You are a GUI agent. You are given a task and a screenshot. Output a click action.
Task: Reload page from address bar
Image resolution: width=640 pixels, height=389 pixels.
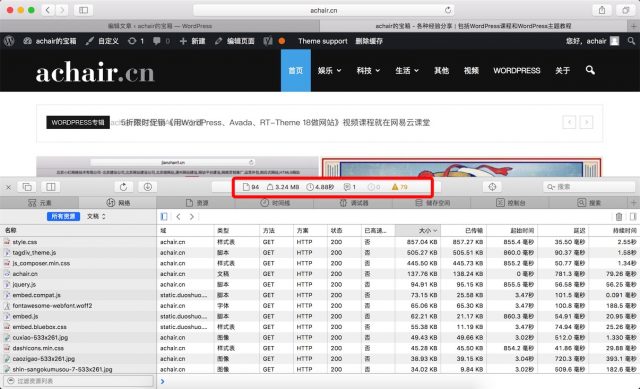[448, 10]
